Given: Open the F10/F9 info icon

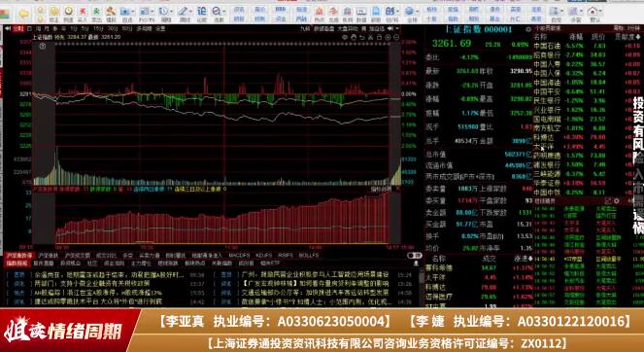Looking at the screenshot, I should pos(144,14).
